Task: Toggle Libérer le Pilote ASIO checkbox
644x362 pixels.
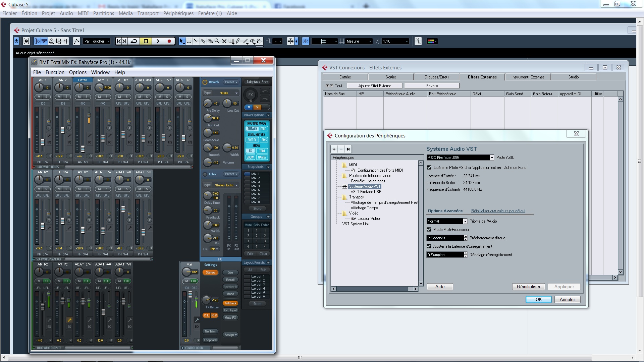Action: click(x=429, y=168)
